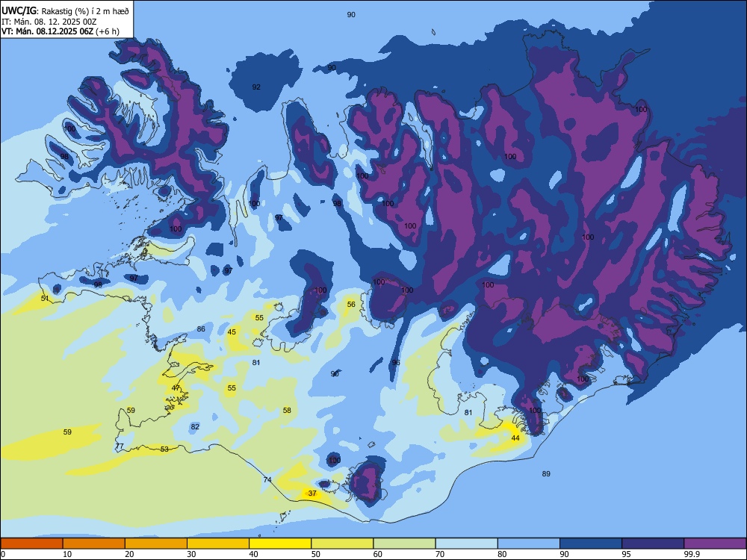Pick the "82" humidity value on the map
Image resolution: width=747 pixels, height=560 pixels.
[x=195, y=426]
